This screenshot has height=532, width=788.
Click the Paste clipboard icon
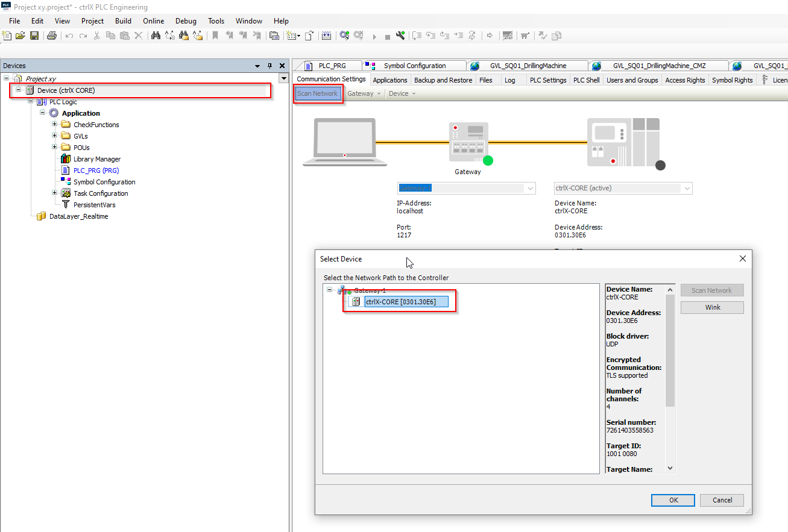(x=124, y=36)
